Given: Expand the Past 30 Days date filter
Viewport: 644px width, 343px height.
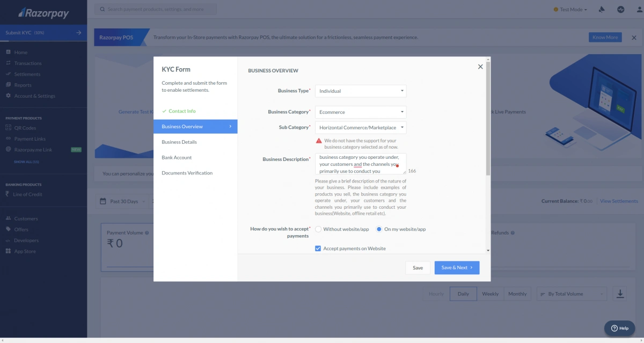Looking at the screenshot, I should pyautogui.click(x=122, y=201).
